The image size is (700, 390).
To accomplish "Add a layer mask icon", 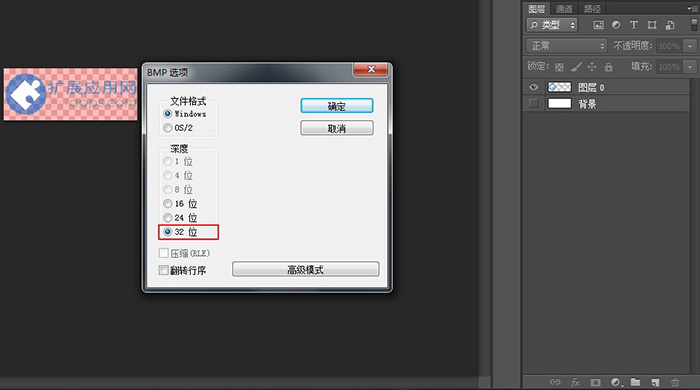I will (x=596, y=382).
